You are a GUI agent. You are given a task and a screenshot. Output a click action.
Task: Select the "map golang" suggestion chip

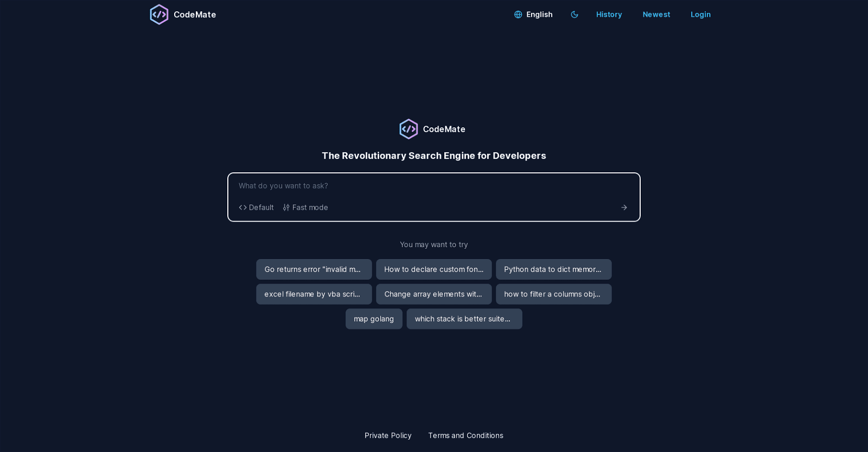click(374, 319)
